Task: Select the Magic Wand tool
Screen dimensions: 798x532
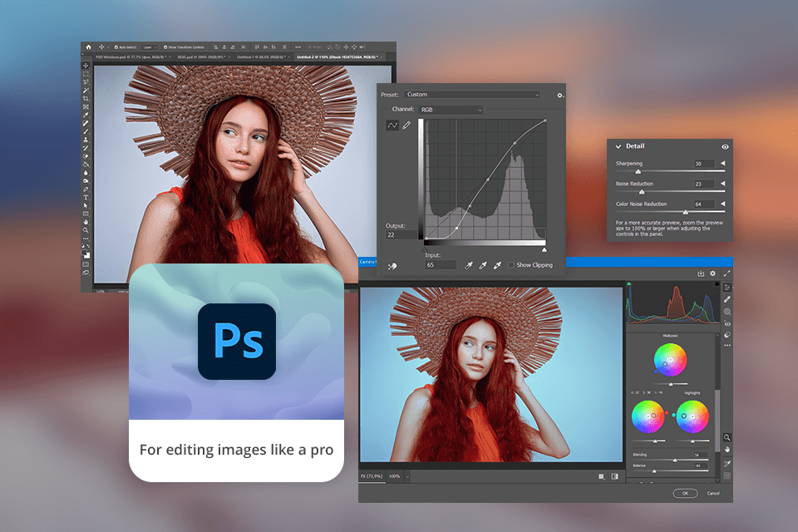Action: pos(86,91)
